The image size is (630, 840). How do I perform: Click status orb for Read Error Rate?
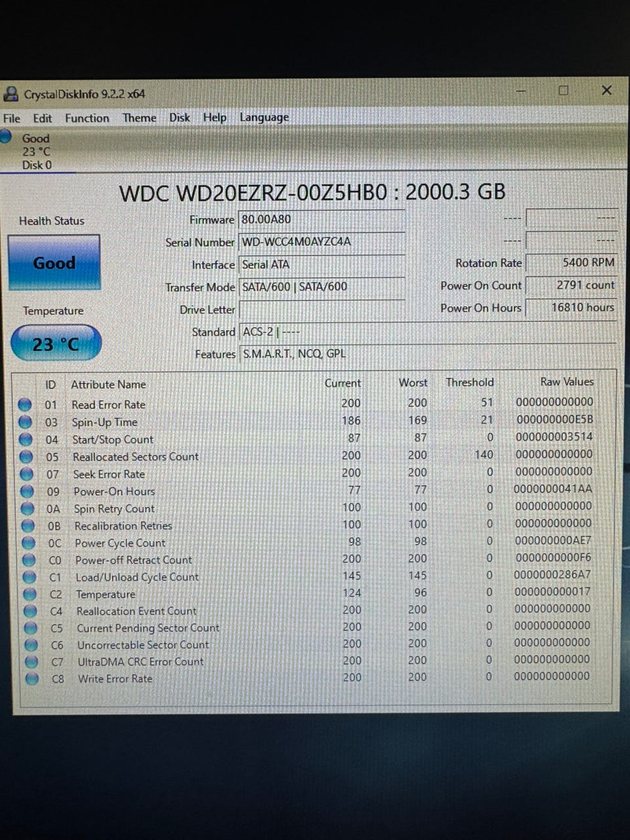(x=25, y=405)
